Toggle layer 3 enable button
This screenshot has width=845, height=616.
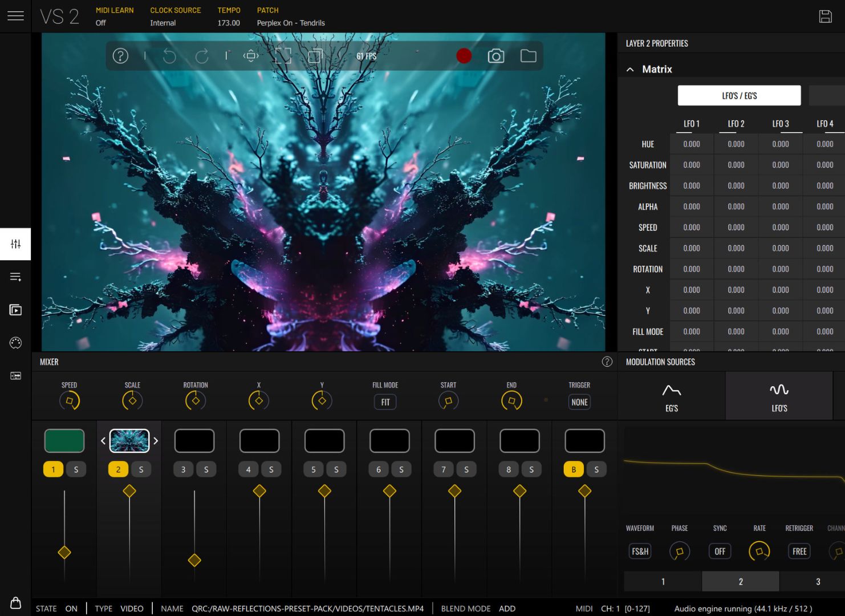pyautogui.click(x=183, y=469)
